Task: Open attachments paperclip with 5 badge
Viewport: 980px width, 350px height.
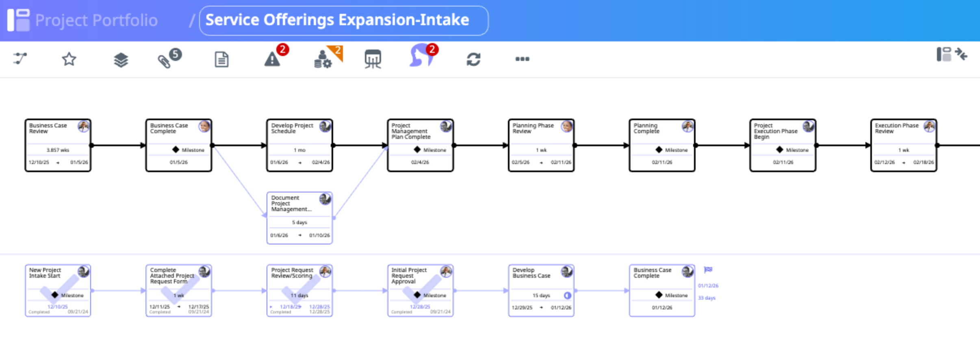Action: [165, 60]
